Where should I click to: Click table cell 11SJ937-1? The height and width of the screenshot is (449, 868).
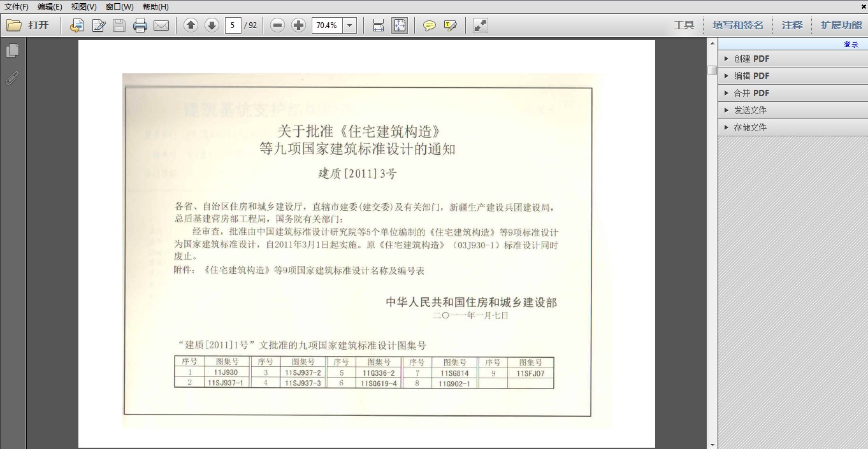point(225,383)
